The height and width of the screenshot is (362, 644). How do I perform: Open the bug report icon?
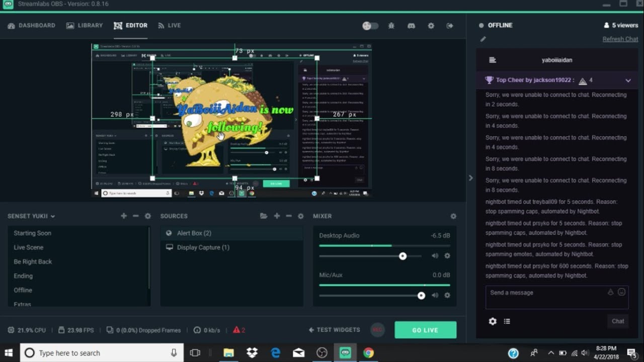click(391, 26)
